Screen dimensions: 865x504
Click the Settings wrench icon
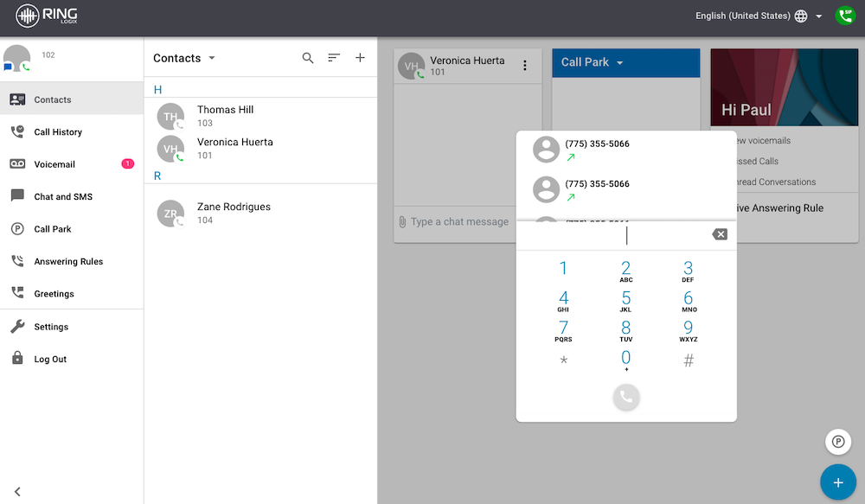[17, 327]
